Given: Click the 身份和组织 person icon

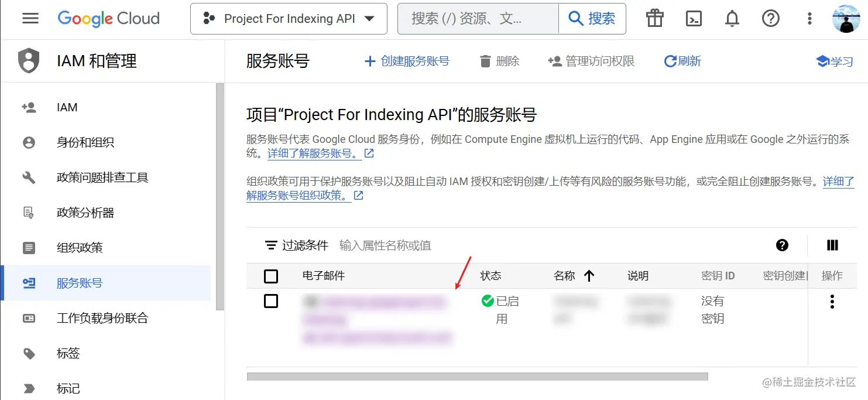Looking at the screenshot, I should tap(29, 142).
